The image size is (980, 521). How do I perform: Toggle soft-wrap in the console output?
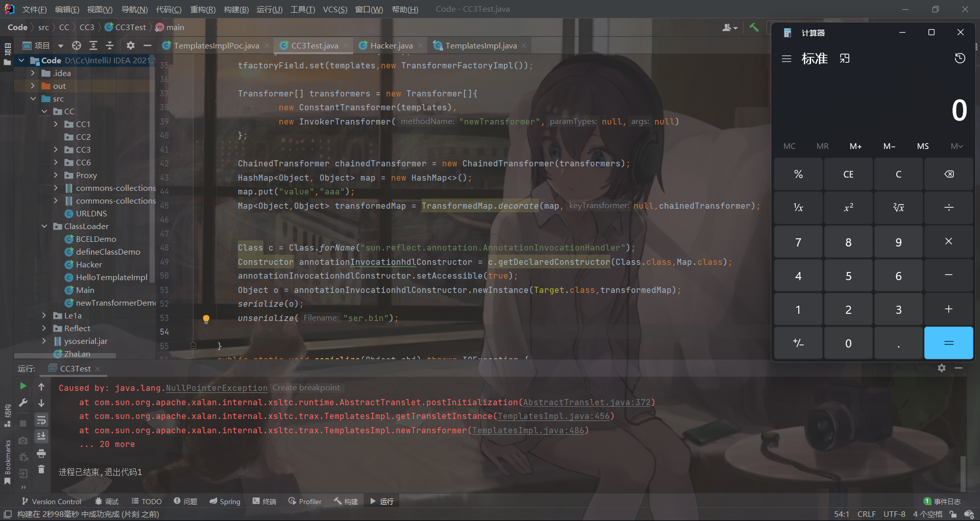pos(41,420)
